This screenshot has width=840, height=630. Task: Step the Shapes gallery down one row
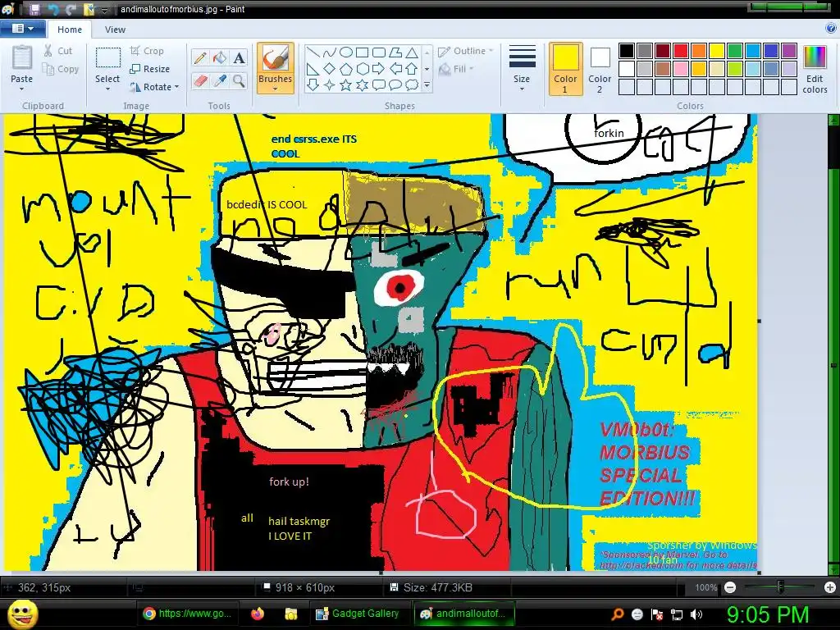click(427, 69)
